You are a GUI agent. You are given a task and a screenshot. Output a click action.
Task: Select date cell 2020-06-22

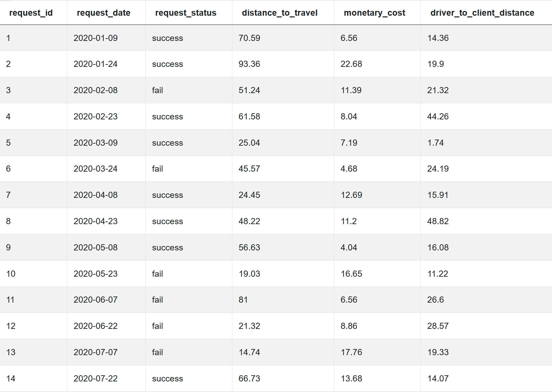(96, 326)
